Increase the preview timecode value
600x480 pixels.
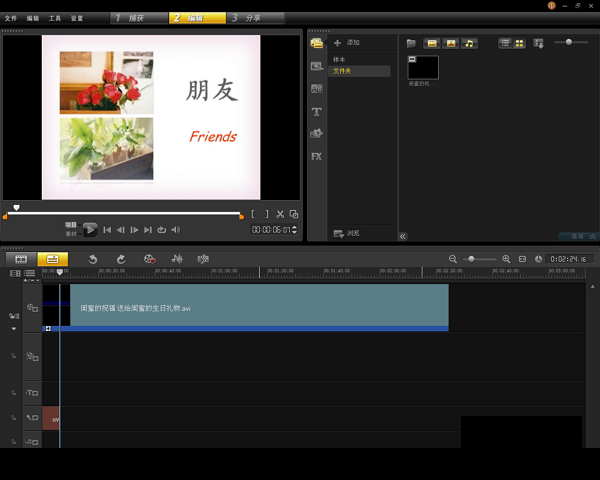[294, 227]
